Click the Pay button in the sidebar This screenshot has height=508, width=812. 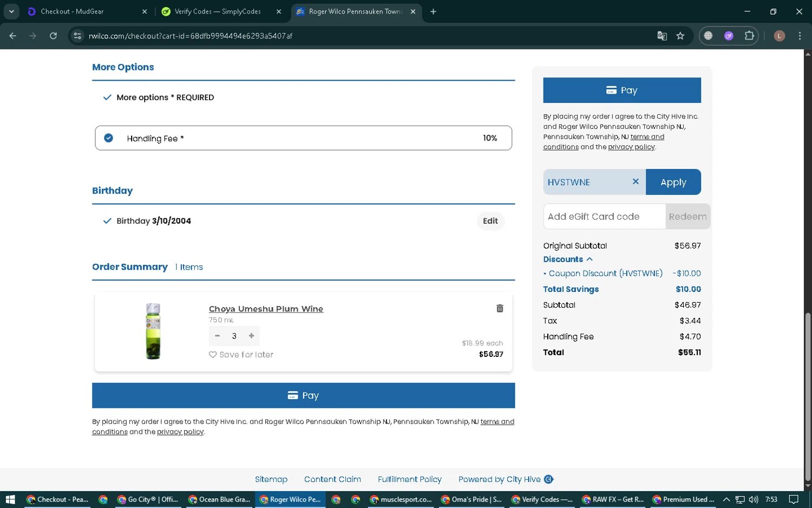(622, 90)
